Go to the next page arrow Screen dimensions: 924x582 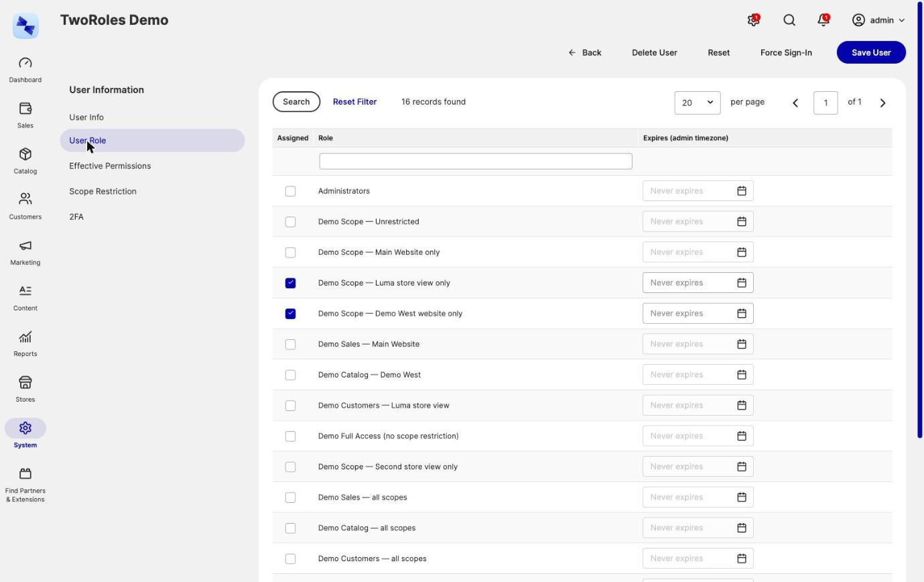(882, 103)
